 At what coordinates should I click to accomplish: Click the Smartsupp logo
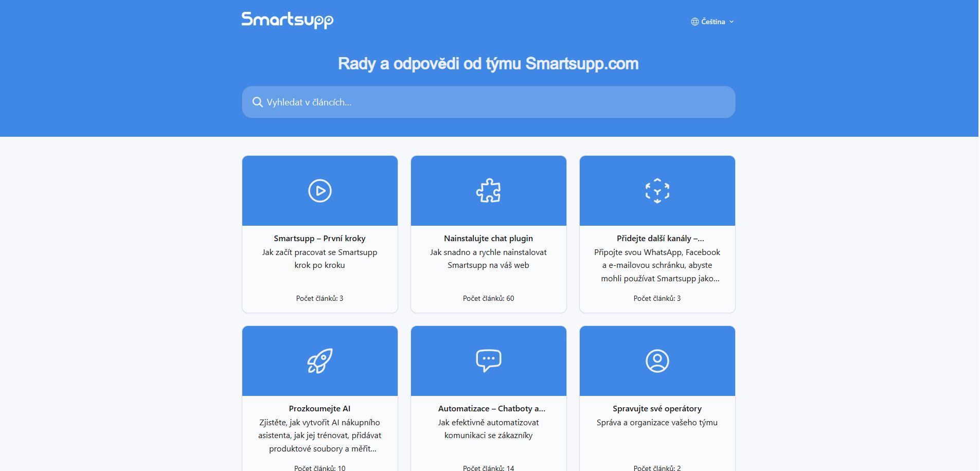(288, 20)
